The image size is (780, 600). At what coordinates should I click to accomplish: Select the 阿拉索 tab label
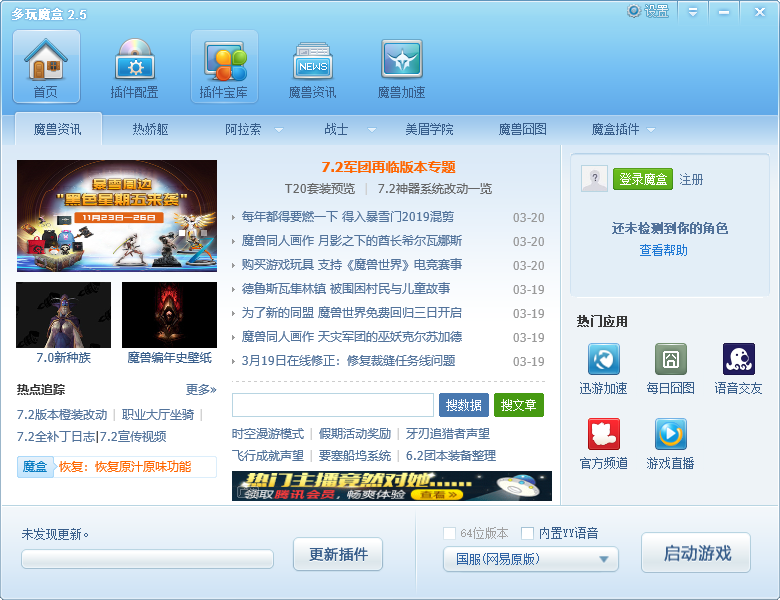click(243, 130)
